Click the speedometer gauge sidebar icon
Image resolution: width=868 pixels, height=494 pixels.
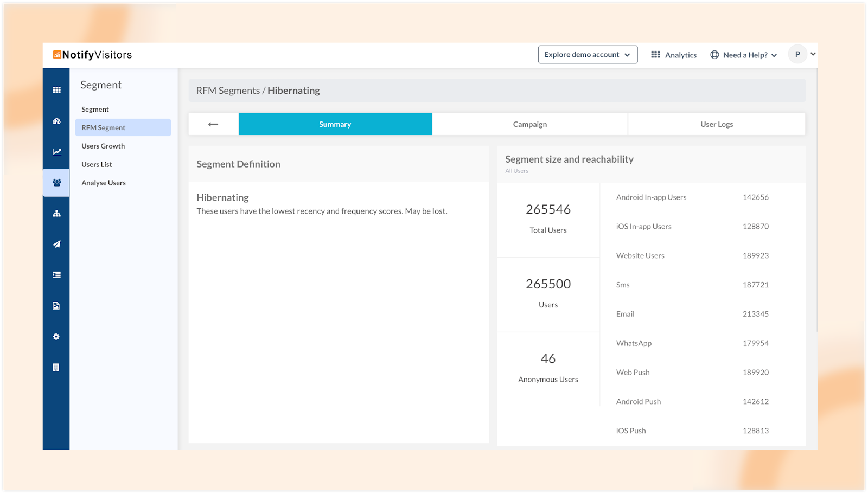pos(56,121)
